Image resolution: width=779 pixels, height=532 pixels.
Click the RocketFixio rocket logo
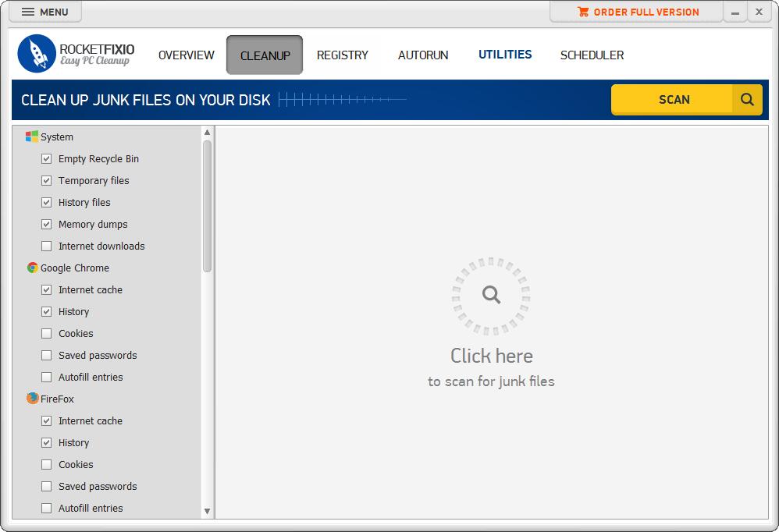tap(37, 54)
